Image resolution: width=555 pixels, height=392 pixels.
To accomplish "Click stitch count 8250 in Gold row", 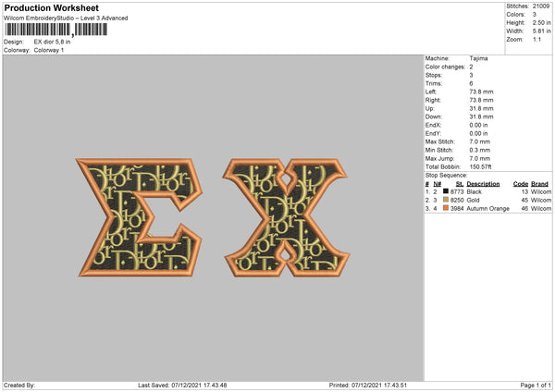I will click(x=457, y=201).
